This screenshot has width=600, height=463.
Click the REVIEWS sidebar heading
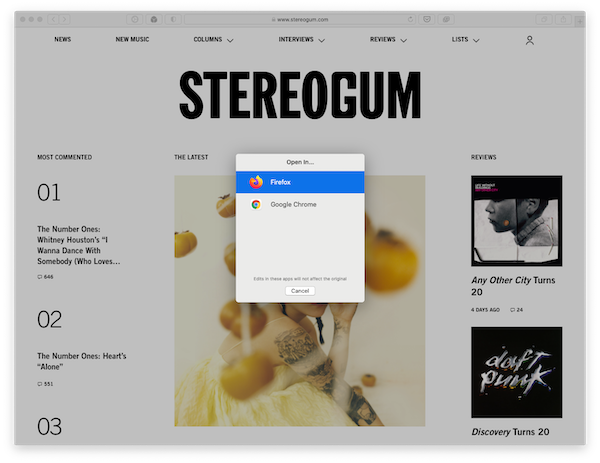tap(484, 157)
